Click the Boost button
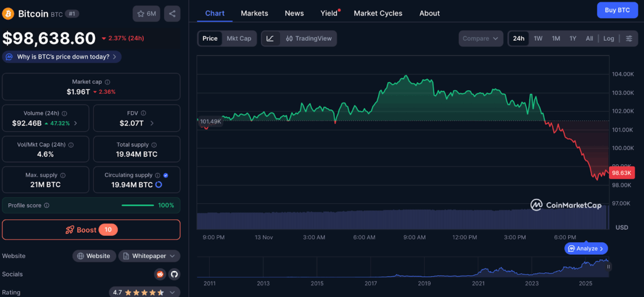Viewport: 644px width, 297px height. coord(91,229)
